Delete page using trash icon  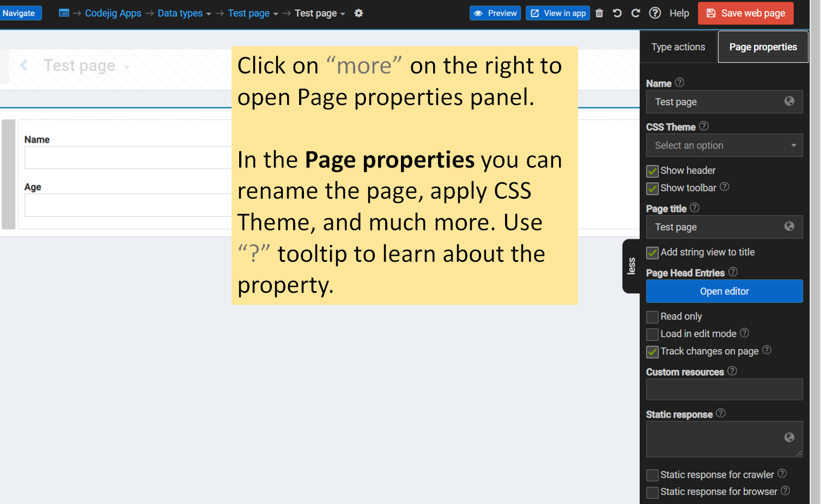point(599,13)
